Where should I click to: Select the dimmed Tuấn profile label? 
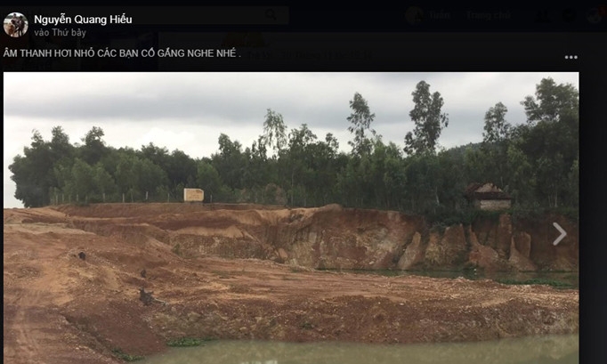pyautogui.click(x=439, y=15)
